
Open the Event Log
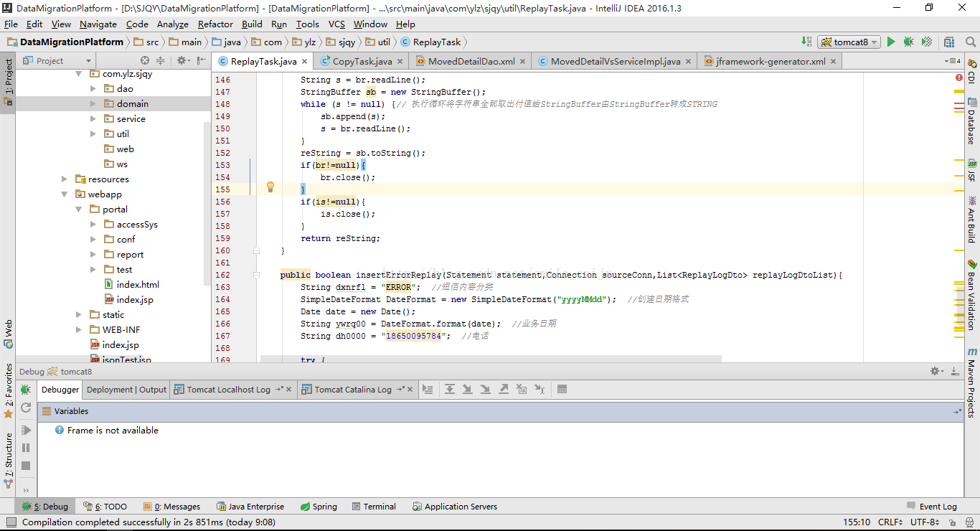point(932,507)
